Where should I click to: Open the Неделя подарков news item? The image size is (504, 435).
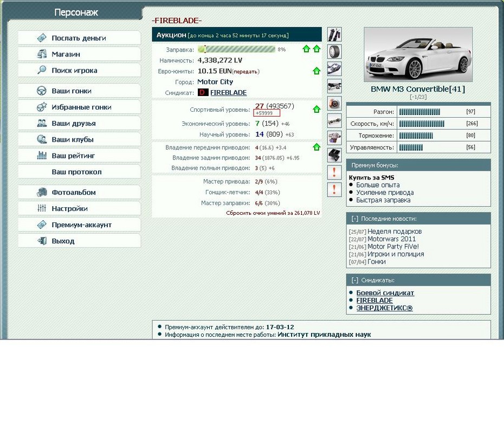click(395, 232)
